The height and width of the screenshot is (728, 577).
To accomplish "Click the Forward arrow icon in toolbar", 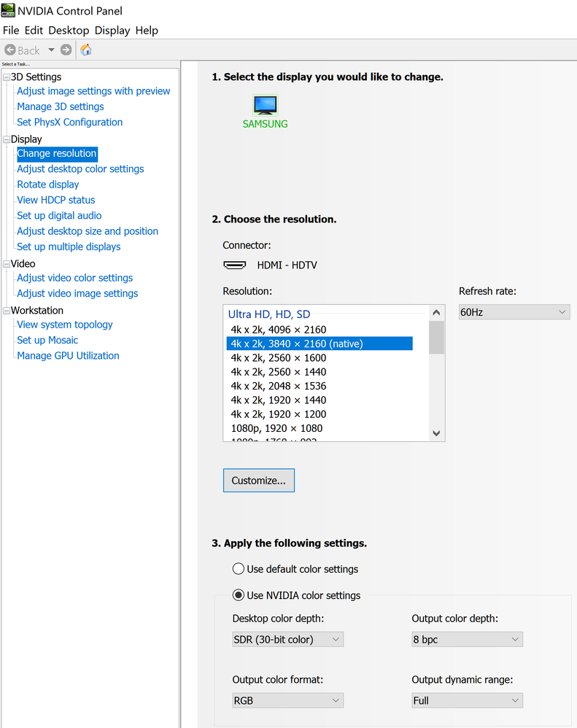I will (66, 50).
